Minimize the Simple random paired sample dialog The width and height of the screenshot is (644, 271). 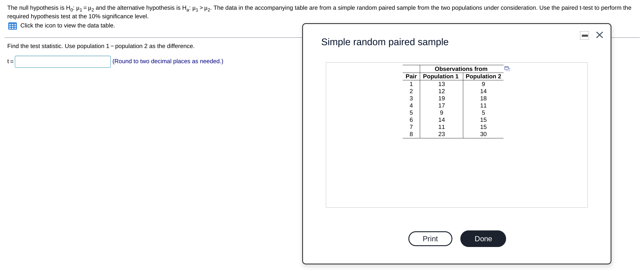584,35
